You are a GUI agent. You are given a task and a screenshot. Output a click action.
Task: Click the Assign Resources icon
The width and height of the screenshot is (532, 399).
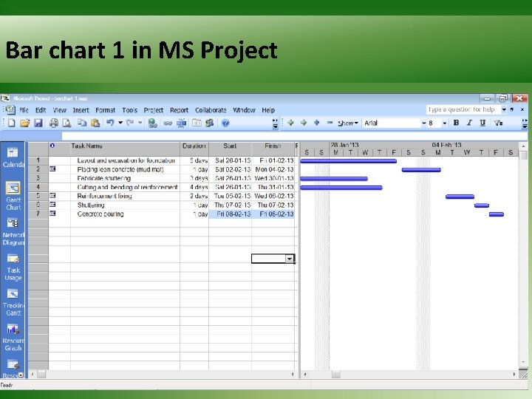tap(210, 123)
